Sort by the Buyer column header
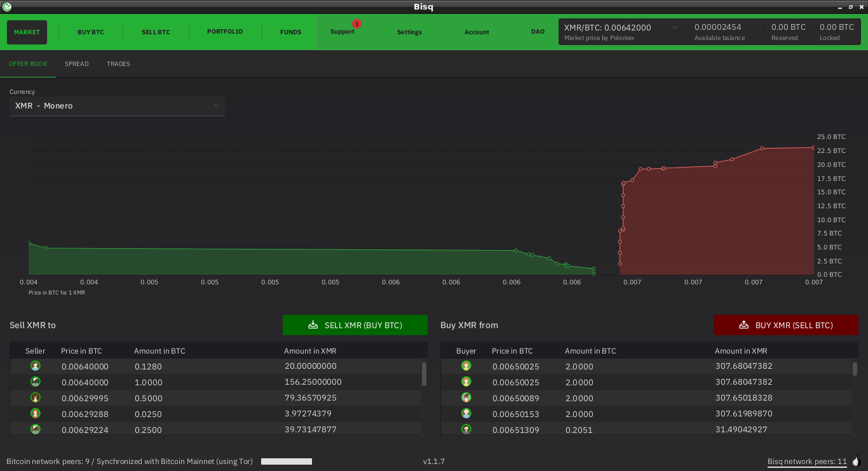Image resolution: width=868 pixels, height=471 pixels. click(x=466, y=351)
